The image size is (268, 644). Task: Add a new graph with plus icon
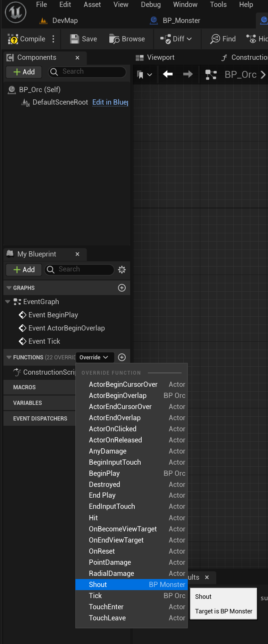coord(122,288)
